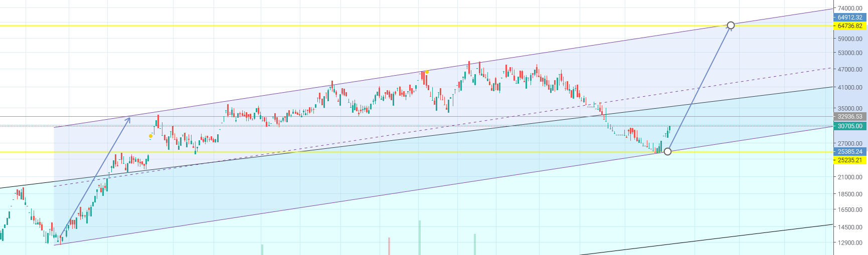Click the 14500.00 price axis value

pos(850,227)
